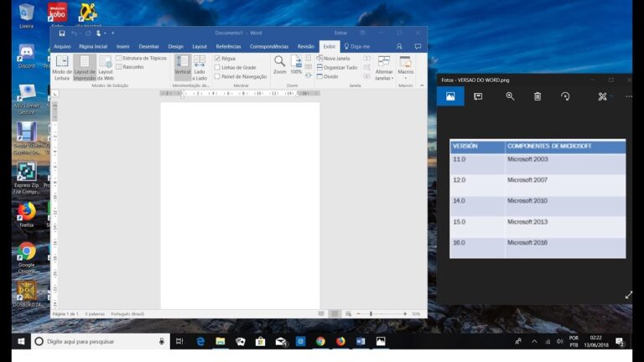Open the Revisão tab
Viewport: 644px width, 362px height.
305,46
